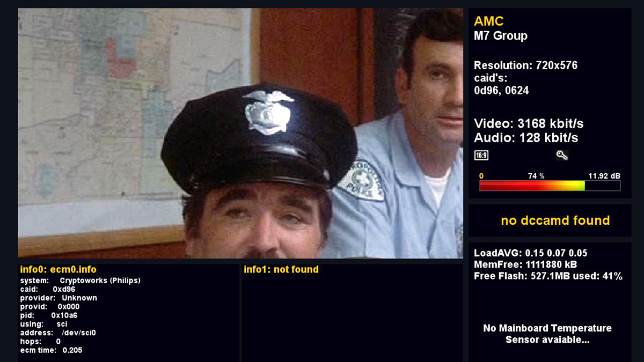Click the signal strength bar

(550, 186)
